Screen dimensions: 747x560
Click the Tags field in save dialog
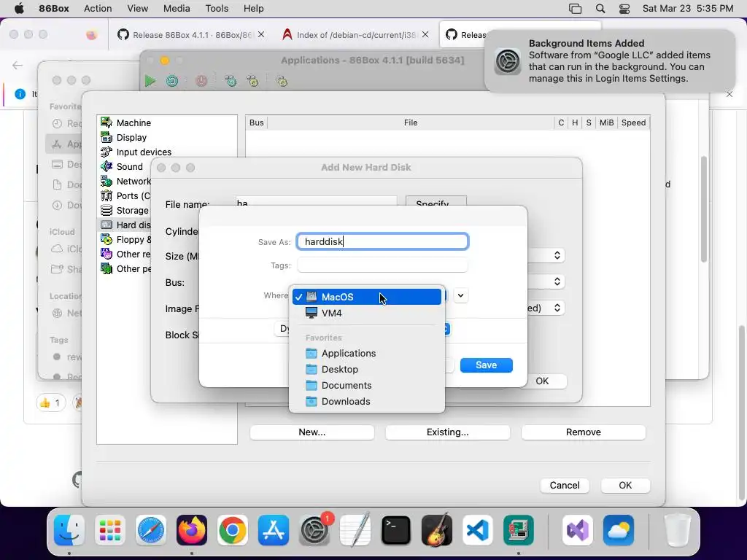tap(382, 265)
